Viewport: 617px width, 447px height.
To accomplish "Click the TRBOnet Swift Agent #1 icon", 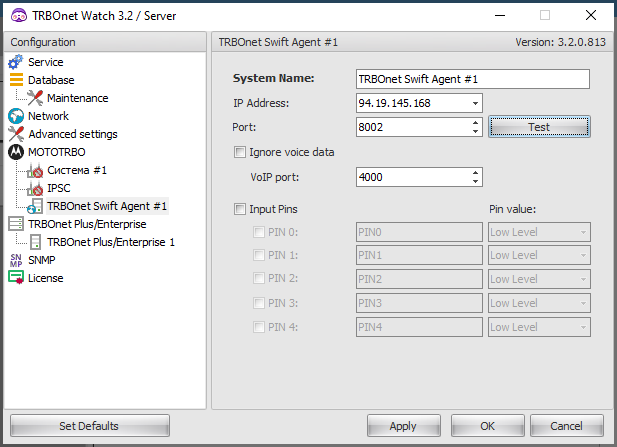I will [35, 206].
